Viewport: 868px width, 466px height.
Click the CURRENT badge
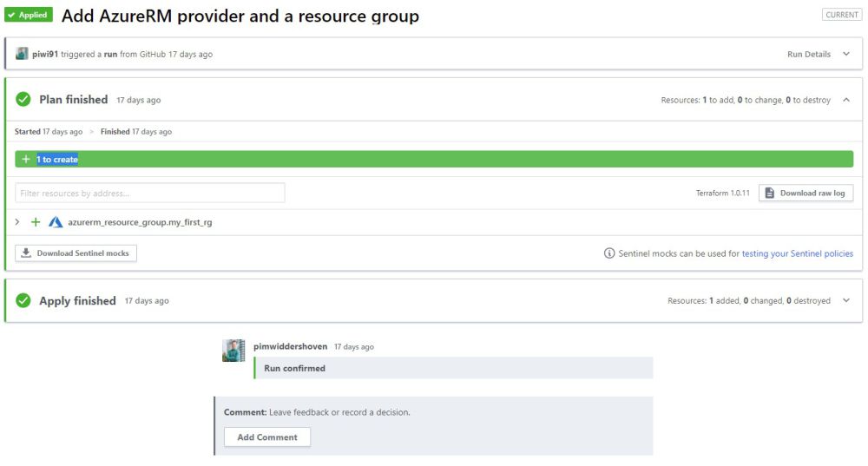842,15
